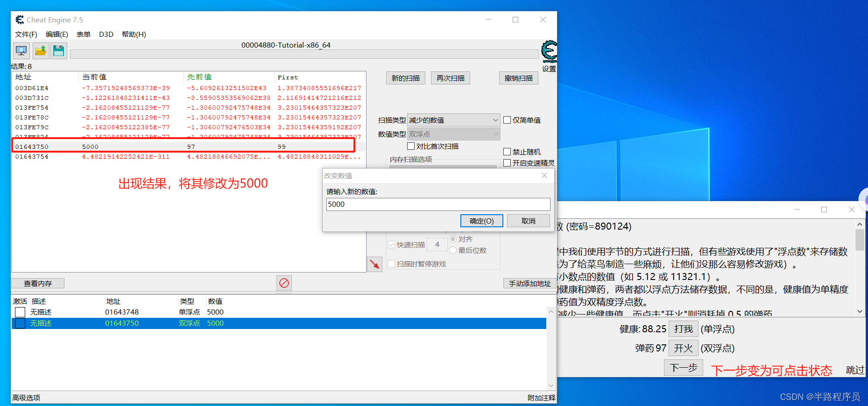Click the 高级选项 status bar entry
The image size is (868, 406).
[26, 398]
